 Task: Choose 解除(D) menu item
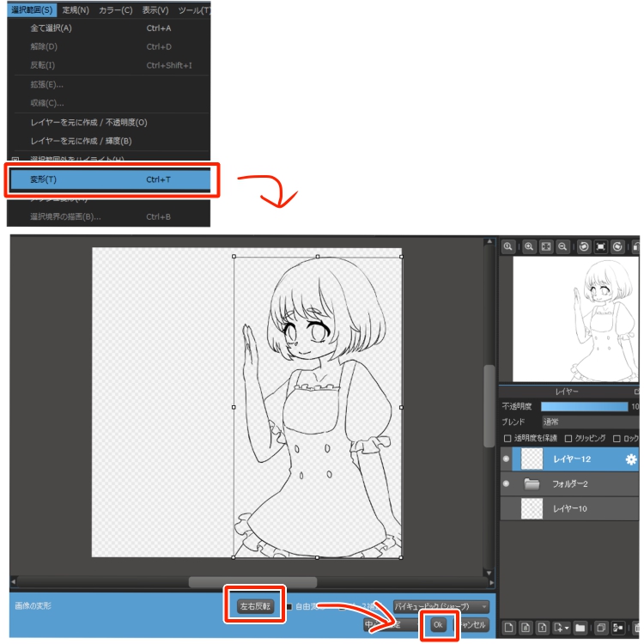tap(109, 46)
